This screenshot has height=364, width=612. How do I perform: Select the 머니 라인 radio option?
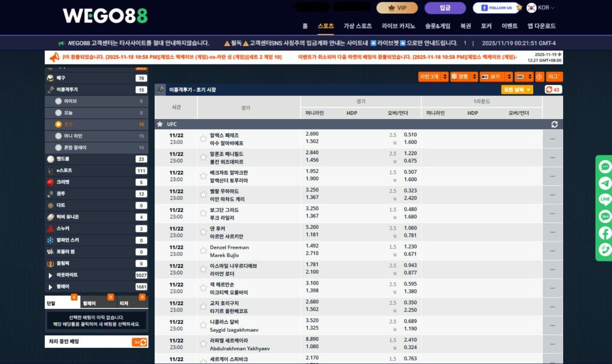tap(58, 136)
